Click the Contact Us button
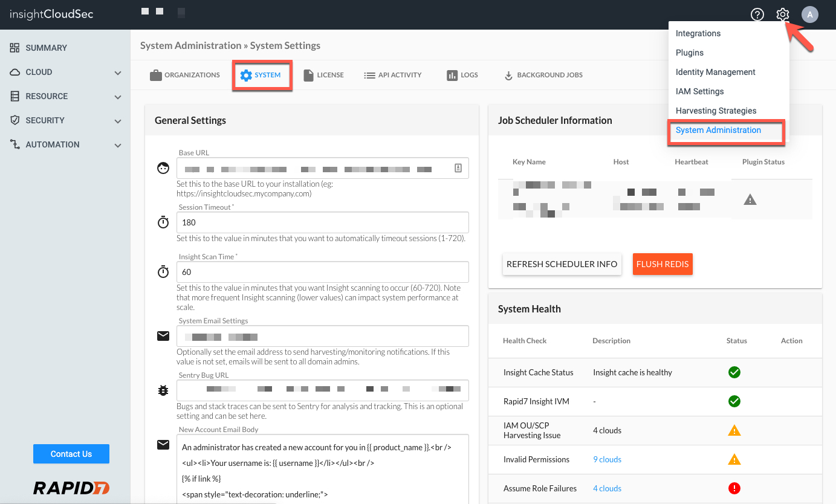The height and width of the screenshot is (504, 836). point(71,454)
